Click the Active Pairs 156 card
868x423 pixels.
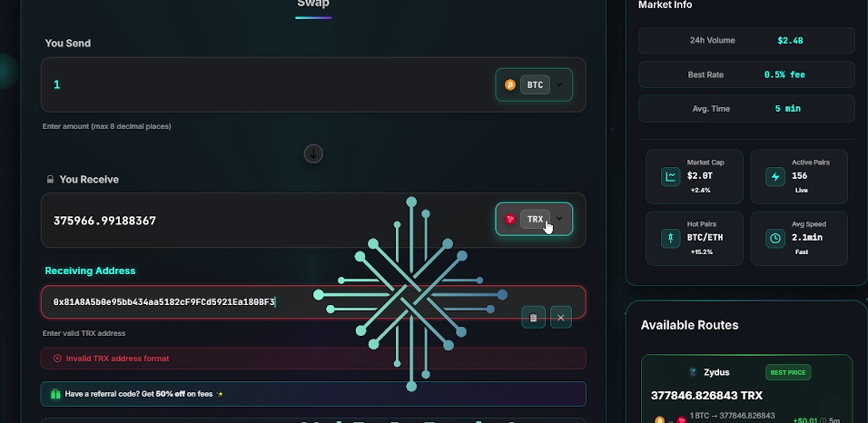(x=799, y=177)
